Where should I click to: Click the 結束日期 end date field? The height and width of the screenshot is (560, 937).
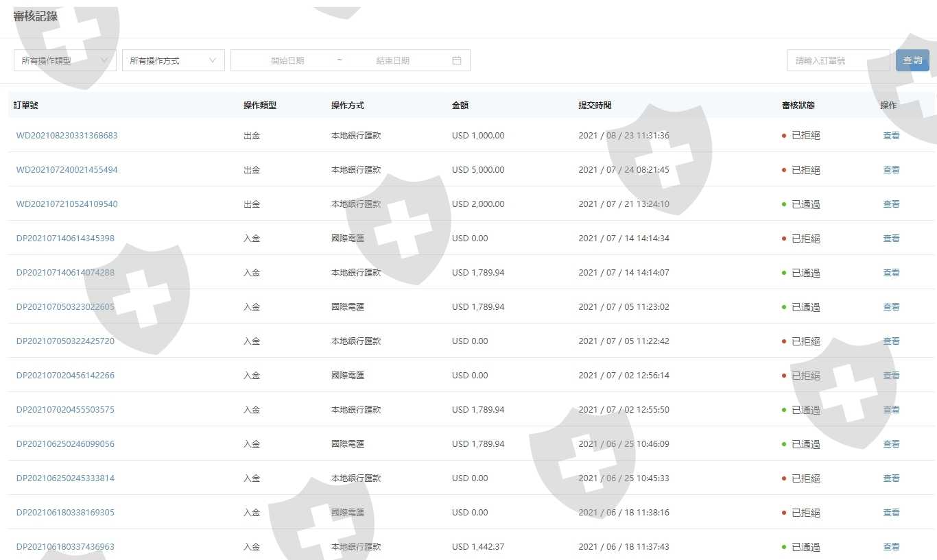pyautogui.click(x=393, y=60)
